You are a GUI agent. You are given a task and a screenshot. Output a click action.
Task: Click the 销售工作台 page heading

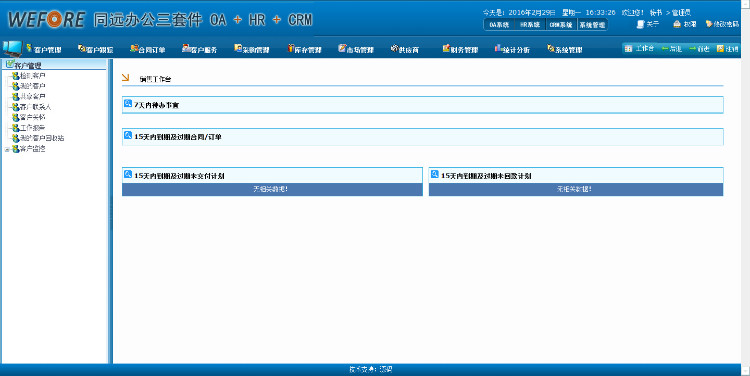point(155,79)
